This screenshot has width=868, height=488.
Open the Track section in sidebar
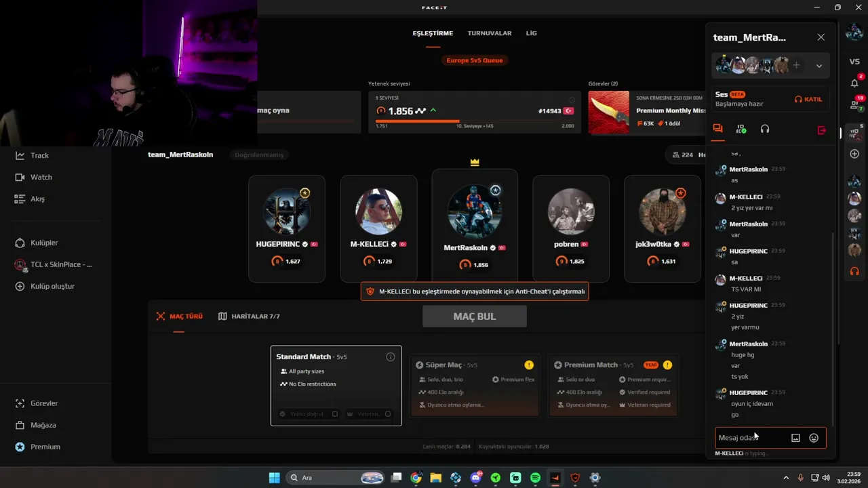pyautogui.click(x=32, y=155)
